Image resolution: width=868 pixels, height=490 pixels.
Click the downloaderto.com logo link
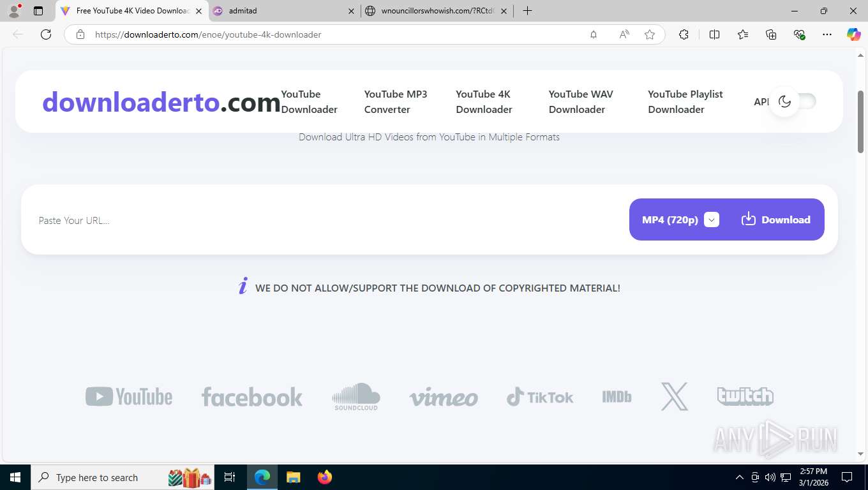coord(161,101)
